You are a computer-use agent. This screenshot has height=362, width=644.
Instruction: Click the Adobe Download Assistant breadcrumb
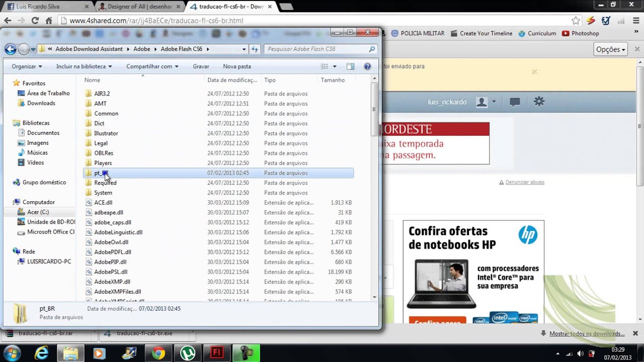point(89,49)
